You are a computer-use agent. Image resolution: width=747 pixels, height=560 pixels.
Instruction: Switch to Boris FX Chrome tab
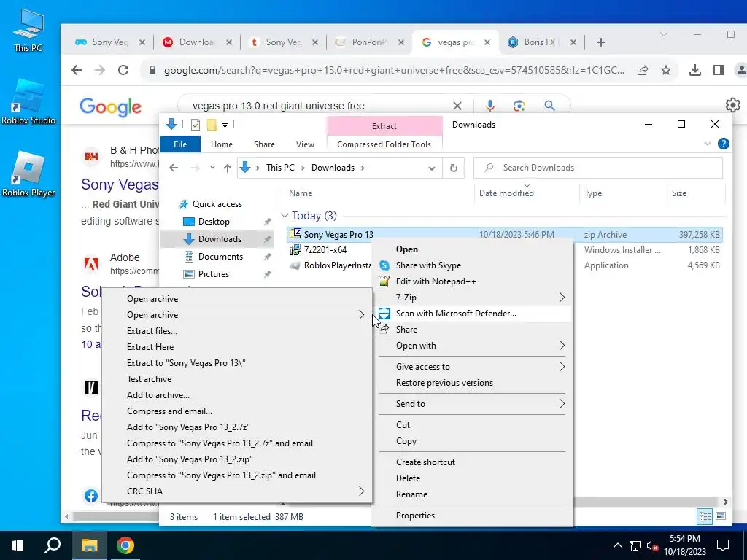click(540, 42)
